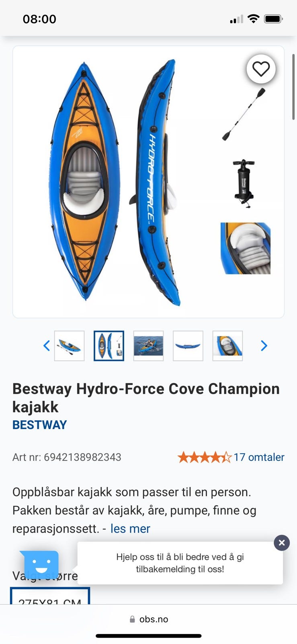Click the BESTWAY brand link
297x644 pixels.
(x=39, y=425)
